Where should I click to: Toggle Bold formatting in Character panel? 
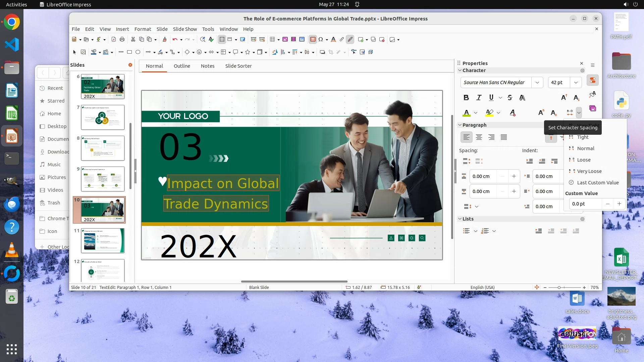[x=466, y=98]
